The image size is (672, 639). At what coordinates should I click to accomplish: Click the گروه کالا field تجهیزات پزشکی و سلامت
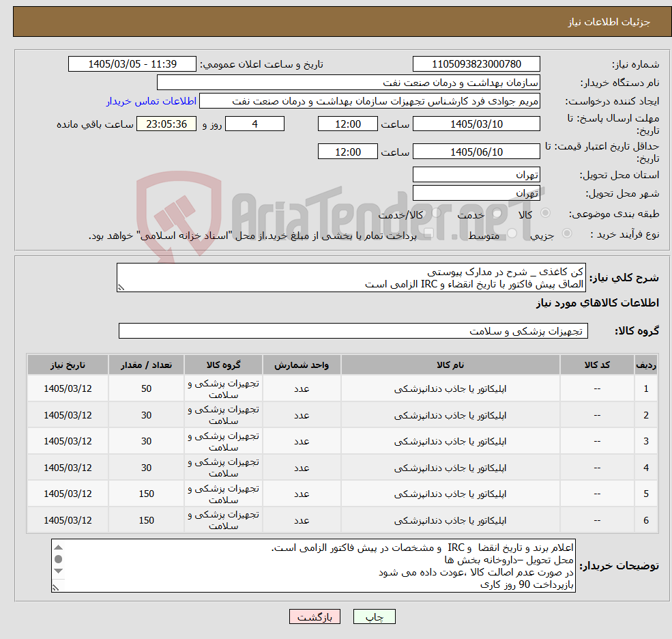coord(353,330)
